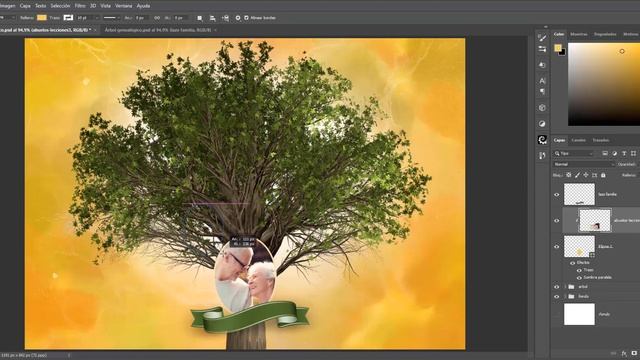
Task: Filter layers by pixel type icon
Action: 605,153
